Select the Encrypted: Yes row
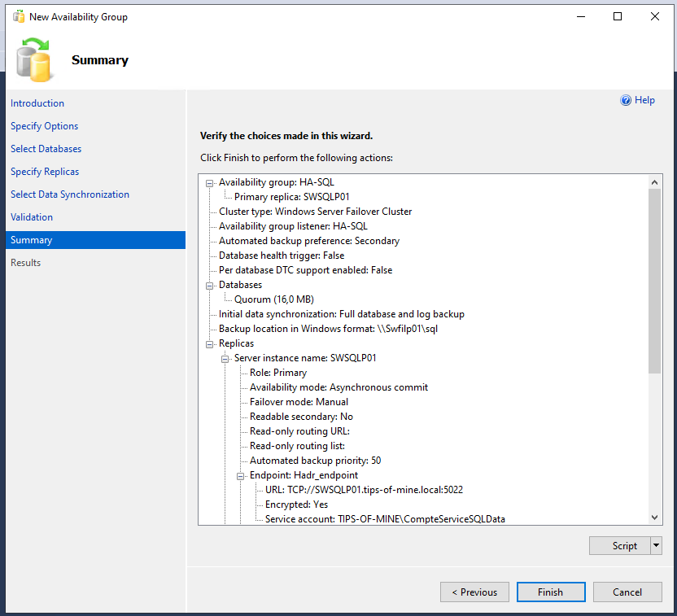The width and height of the screenshot is (677, 616). [x=297, y=505]
